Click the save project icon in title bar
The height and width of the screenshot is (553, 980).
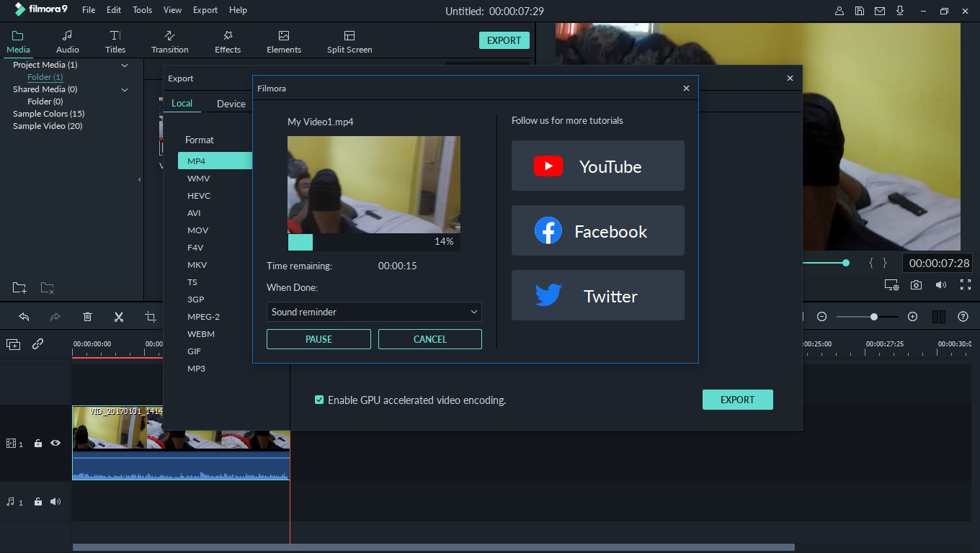click(x=860, y=11)
